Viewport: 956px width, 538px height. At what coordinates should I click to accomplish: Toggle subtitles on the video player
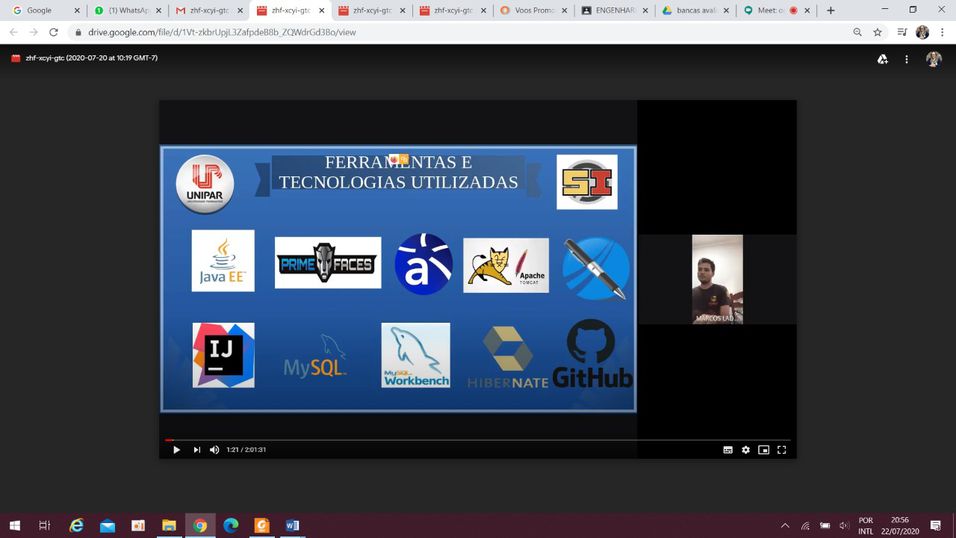click(728, 450)
